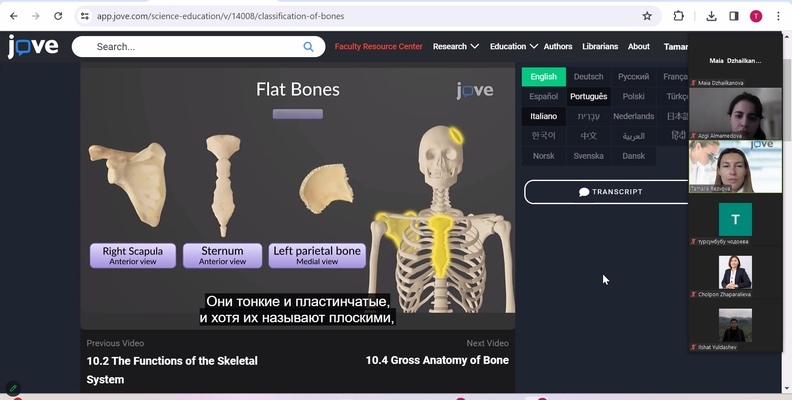Expand the Research dropdown menu
The height and width of the screenshot is (400, 792).
(x=456, y=46)
